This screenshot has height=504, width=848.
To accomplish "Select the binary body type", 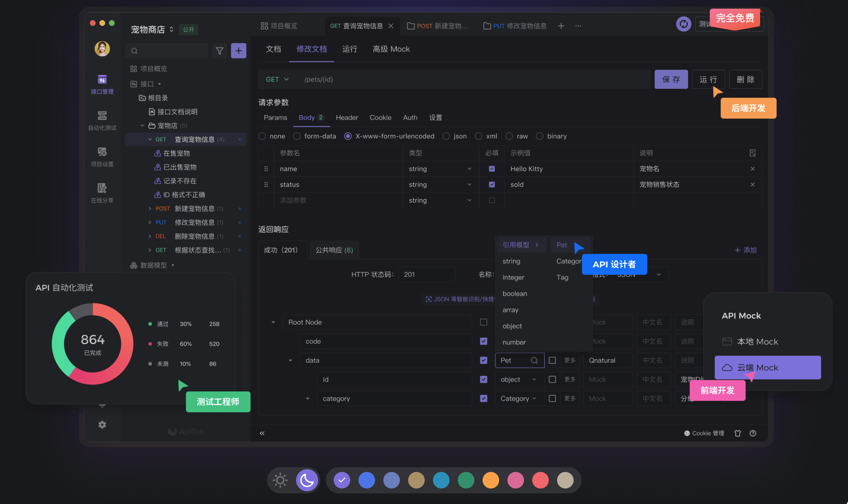I will coord(539,136).
